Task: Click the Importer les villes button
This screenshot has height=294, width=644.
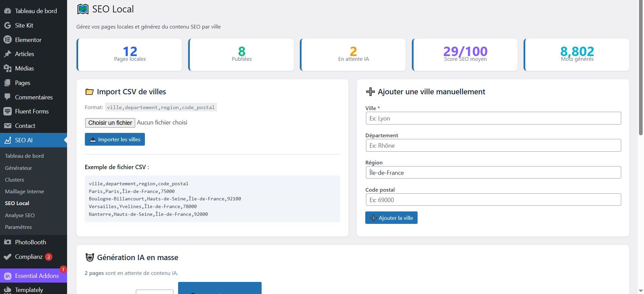Action: tap(115, 140)
